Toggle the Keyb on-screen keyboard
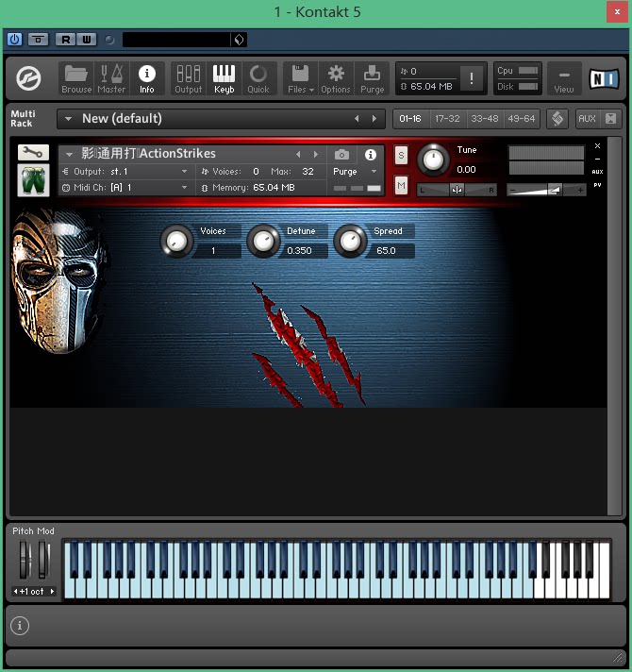Image resolution: width=632 pixels, height=672 pixels. (224, 79)
